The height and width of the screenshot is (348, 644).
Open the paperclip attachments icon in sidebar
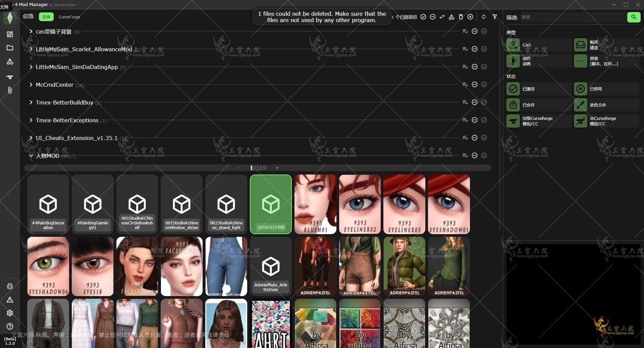10,90
